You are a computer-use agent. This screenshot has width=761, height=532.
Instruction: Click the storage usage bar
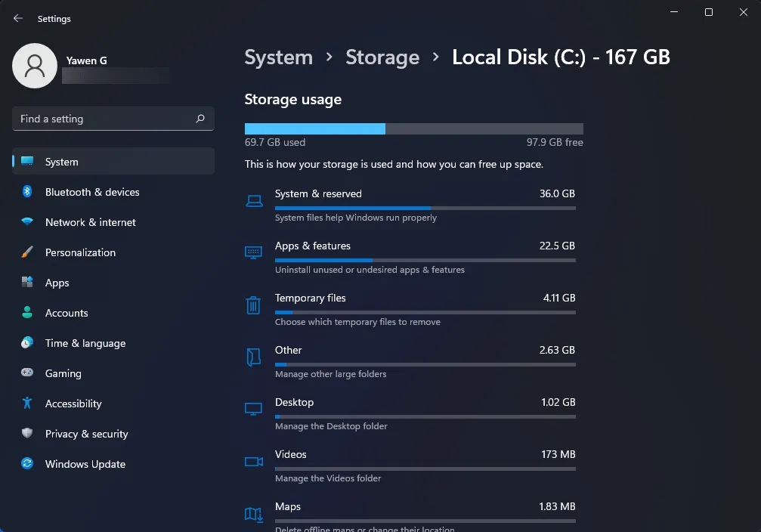coord(413,128)
